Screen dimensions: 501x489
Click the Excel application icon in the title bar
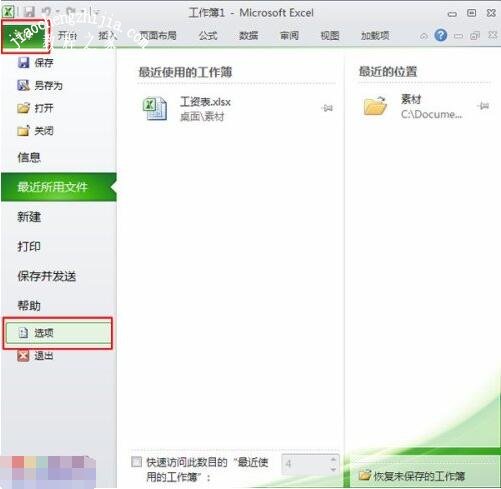[x=7, y=12]
